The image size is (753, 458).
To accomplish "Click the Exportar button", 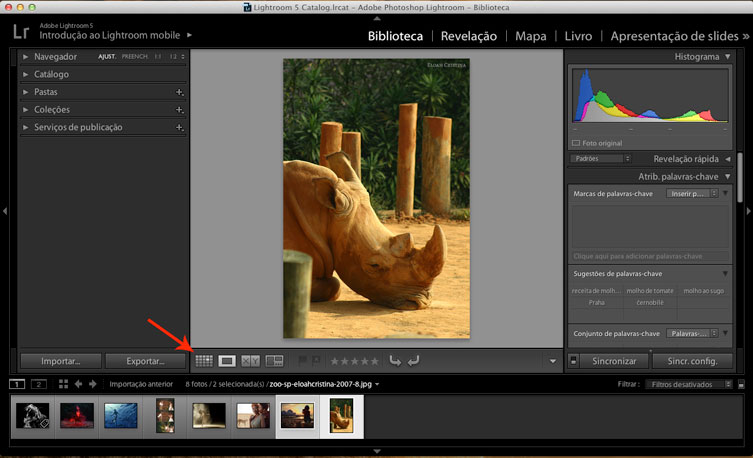I will 146,361.
